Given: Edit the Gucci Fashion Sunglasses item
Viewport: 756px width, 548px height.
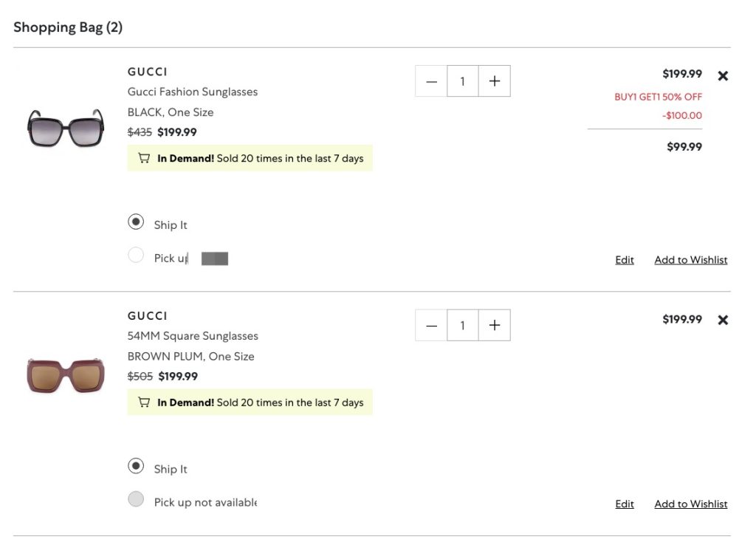Looking at the screenshot, I should (625, 260).
